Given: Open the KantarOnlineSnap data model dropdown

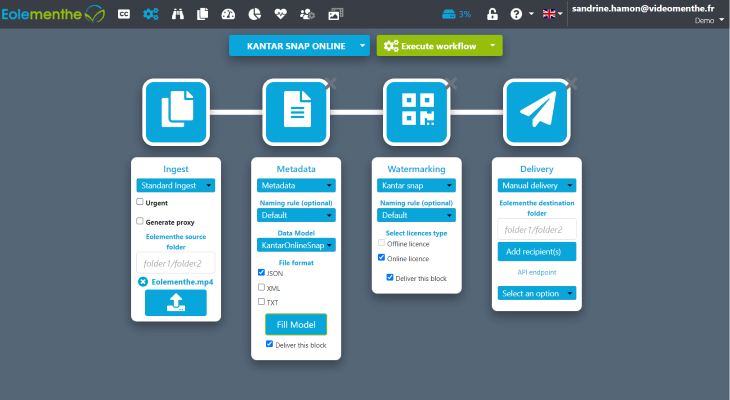Looking at the screenshot, I should click(x=296, y=245).
